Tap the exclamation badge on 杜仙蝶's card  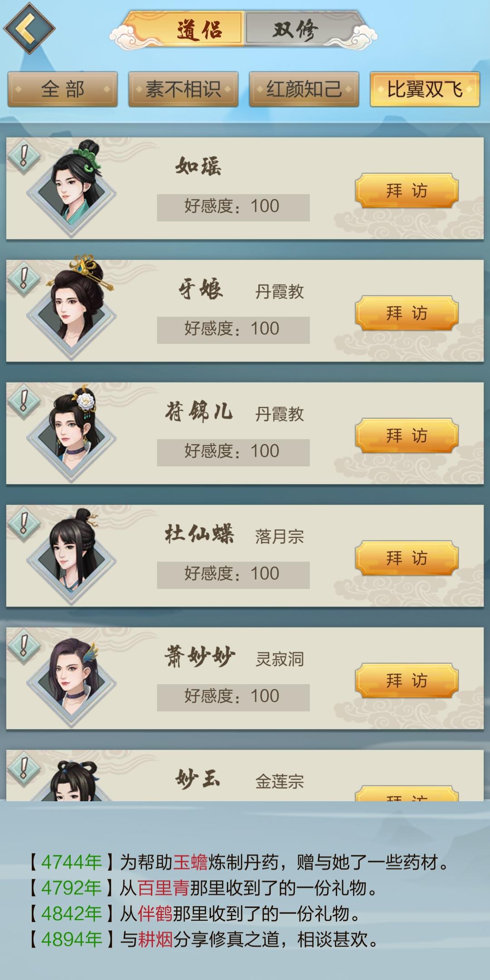pyautogui.click(x=24, y=524)
